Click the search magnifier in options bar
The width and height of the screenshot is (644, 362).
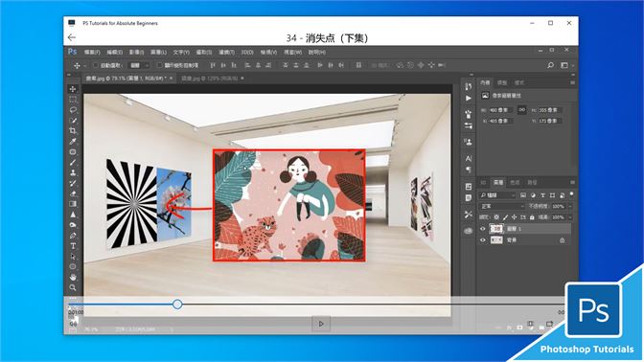tap(550, 65)
